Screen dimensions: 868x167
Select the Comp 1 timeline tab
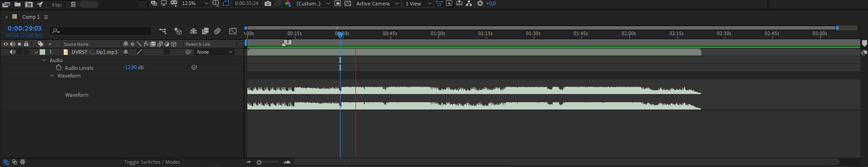(x=31, y=17)
